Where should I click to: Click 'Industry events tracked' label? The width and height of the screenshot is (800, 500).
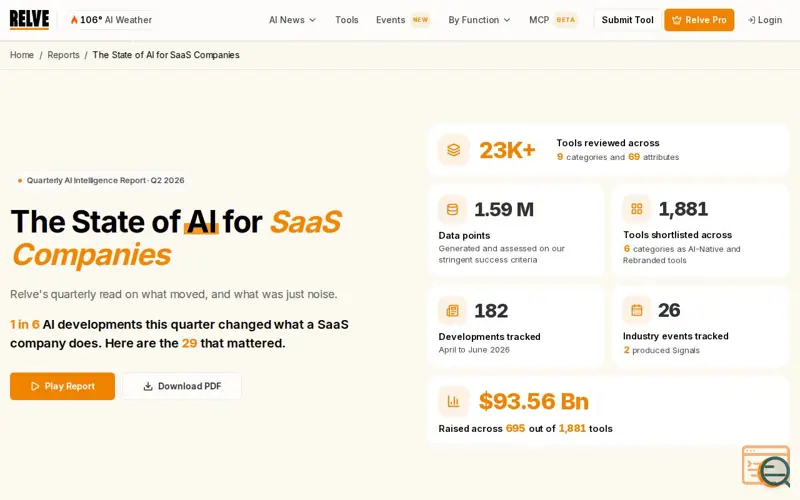pyautogui.click(x=676, y=336)
